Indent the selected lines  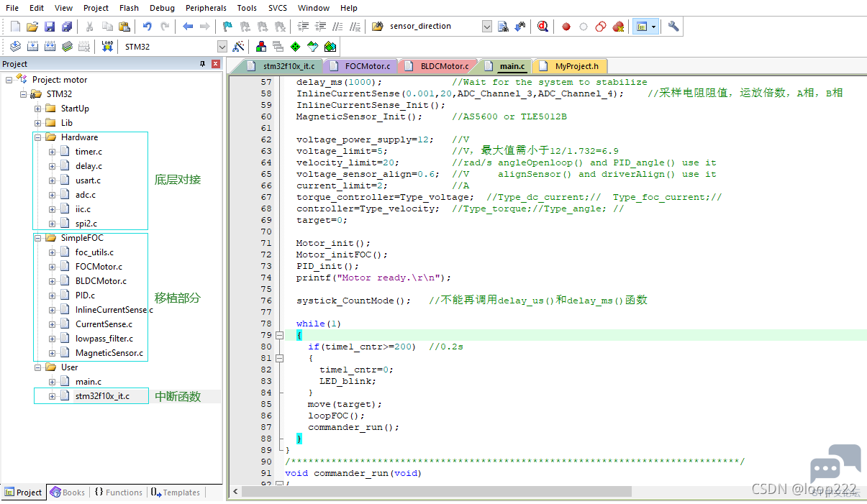[x=303, y=27]
